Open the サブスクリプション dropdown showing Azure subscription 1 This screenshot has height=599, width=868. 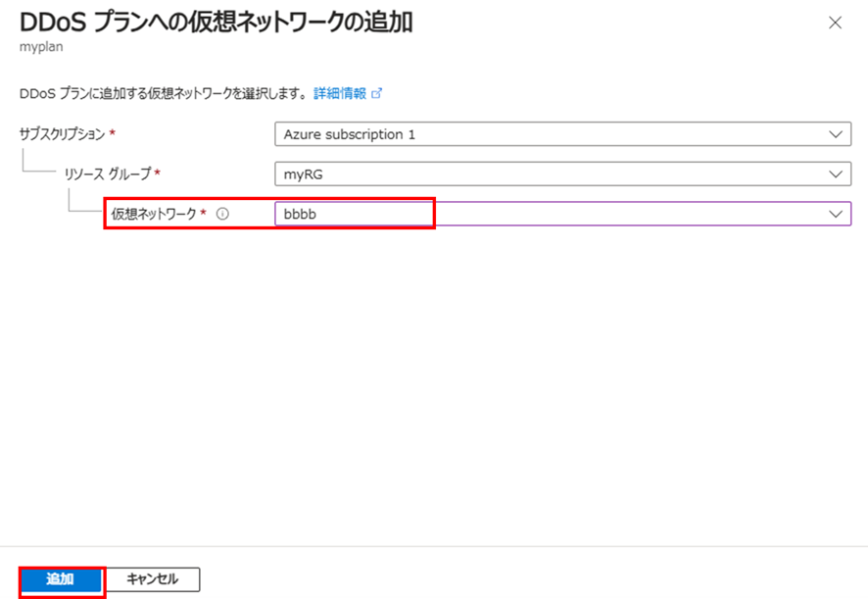point(562,134)
